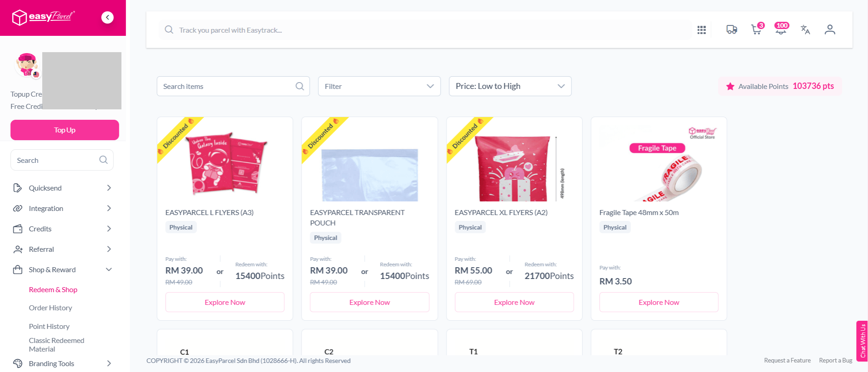Expand the Referral menu chevron
This screenshot has height=372, width=868.
109,249
